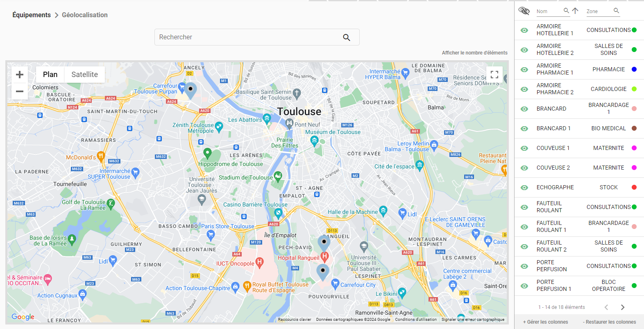
Task: Click the Nom column sort arrow
Action: click(x=575, y=11)
